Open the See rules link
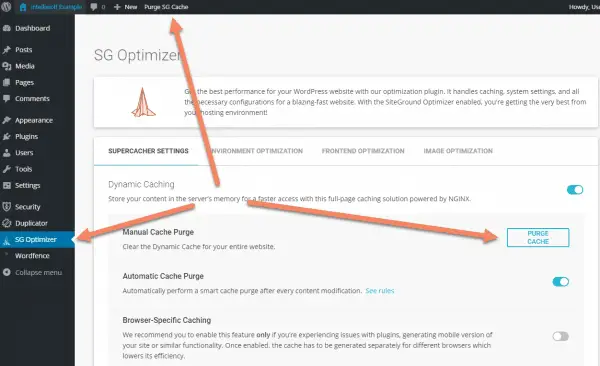The height and width of the screenshot is (366, 600). [380, 291]
